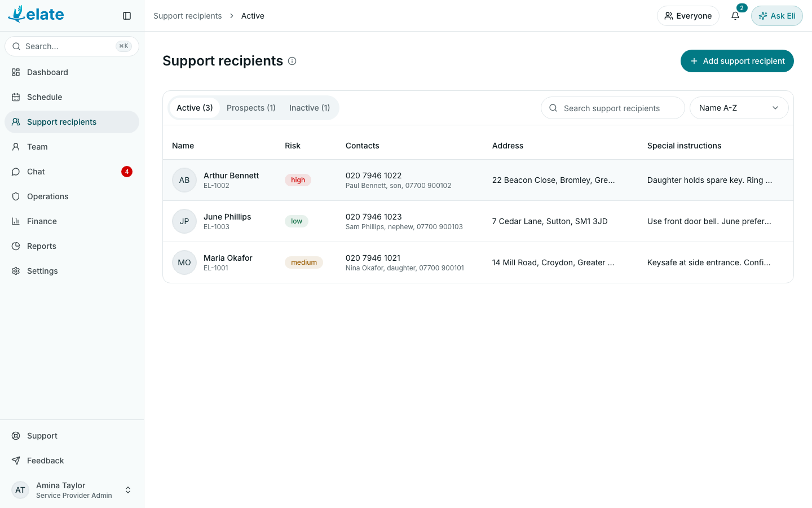Image resolution: width=812 pixels, height=508 pixels.
Task: Open Operations shield item
Action: [x=72, y=196]
